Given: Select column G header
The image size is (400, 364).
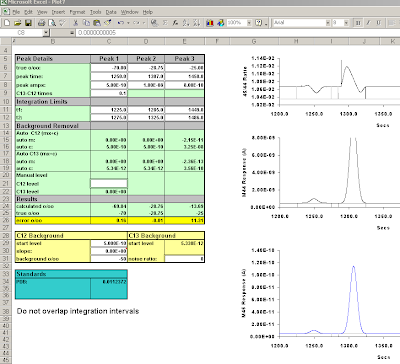Looking at the screenshot, I should coord(254,41).
